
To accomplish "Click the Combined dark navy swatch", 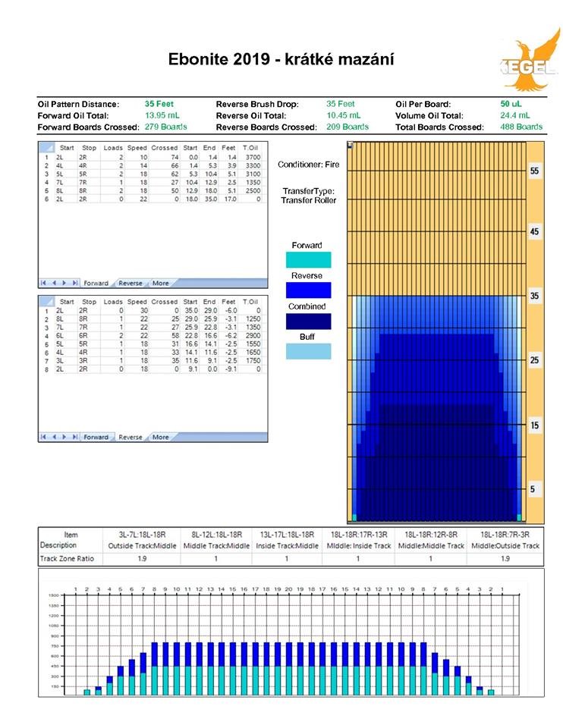I will pos(308,322).
